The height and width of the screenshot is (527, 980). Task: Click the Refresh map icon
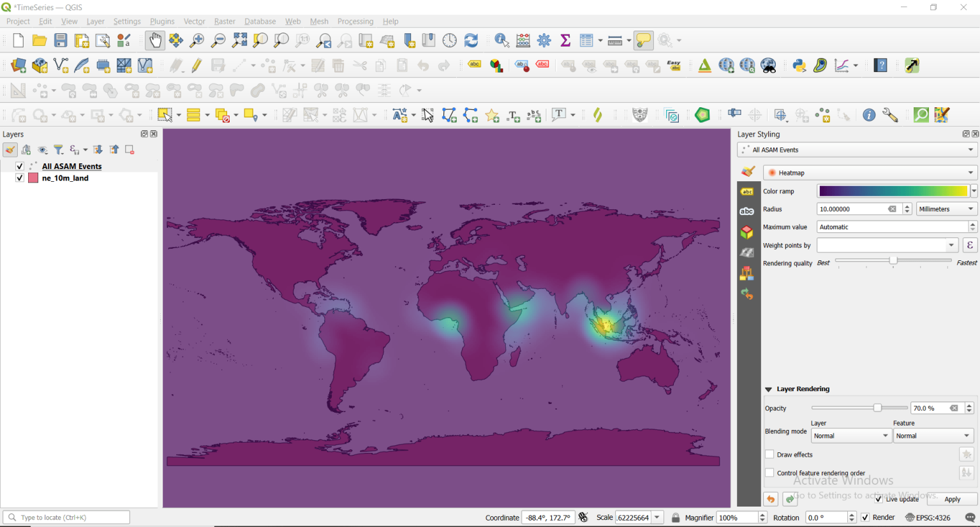(x=471, y=40)
